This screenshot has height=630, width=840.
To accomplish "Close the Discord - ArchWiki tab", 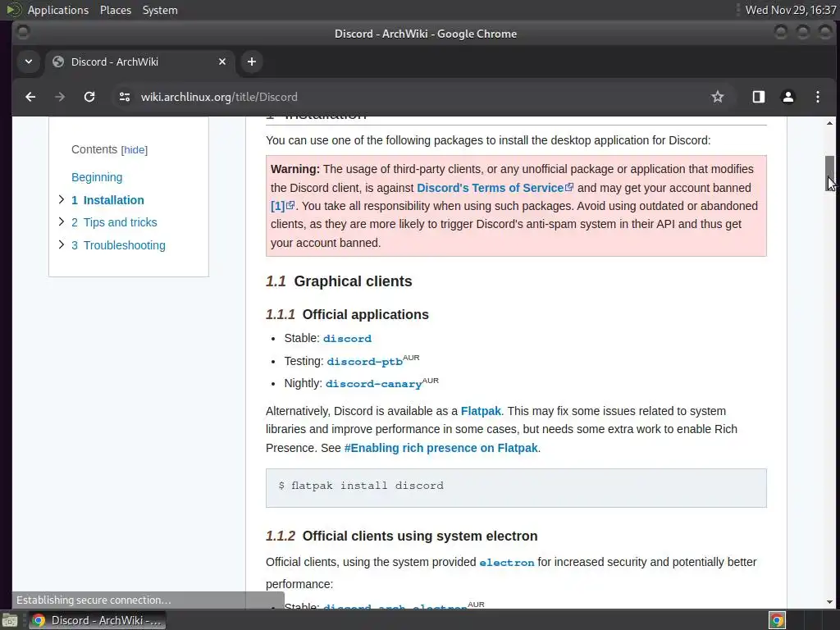I will pyautogui.click(x=222, y=62).
